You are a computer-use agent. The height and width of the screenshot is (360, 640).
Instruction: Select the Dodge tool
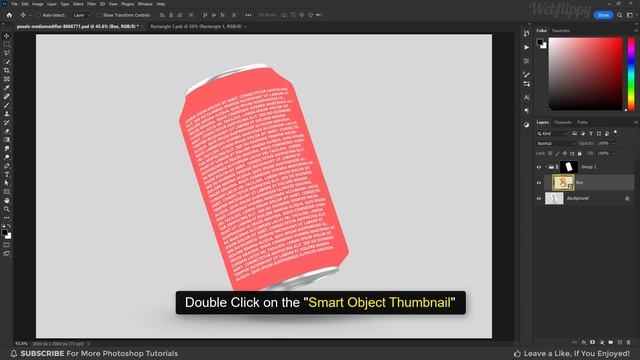(7, 157)
